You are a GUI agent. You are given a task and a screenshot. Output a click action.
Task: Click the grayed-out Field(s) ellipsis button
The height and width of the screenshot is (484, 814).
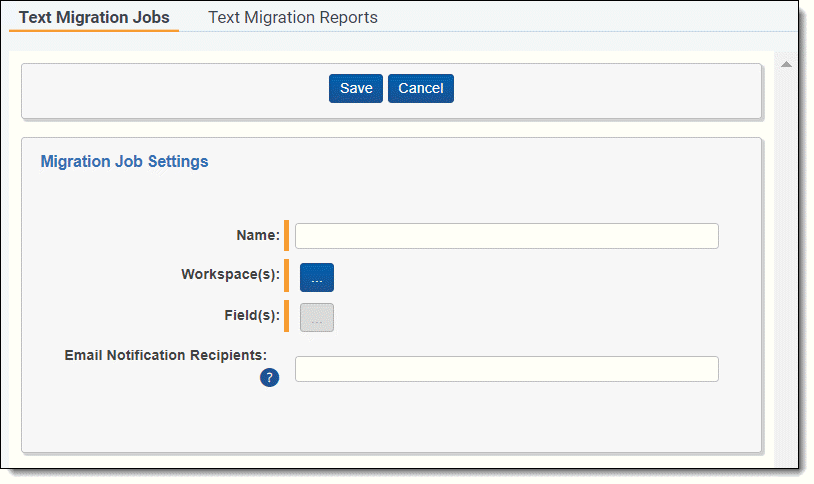click(x=316, y=317)
